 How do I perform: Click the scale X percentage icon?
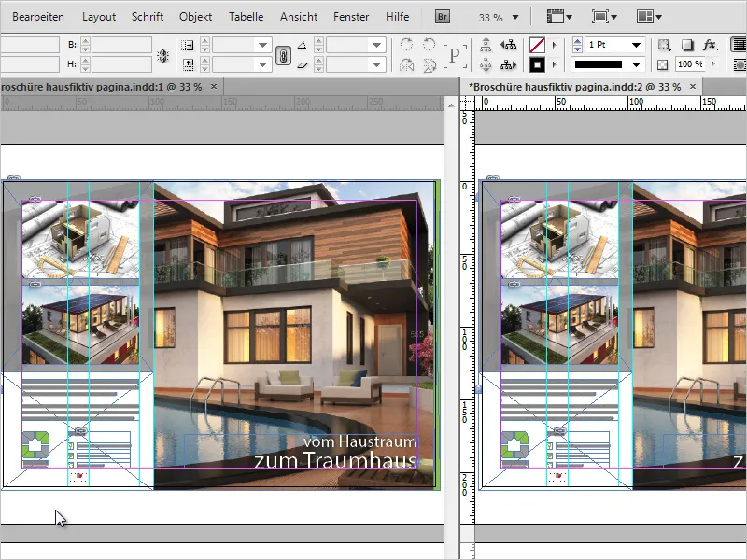pos(188,45)
